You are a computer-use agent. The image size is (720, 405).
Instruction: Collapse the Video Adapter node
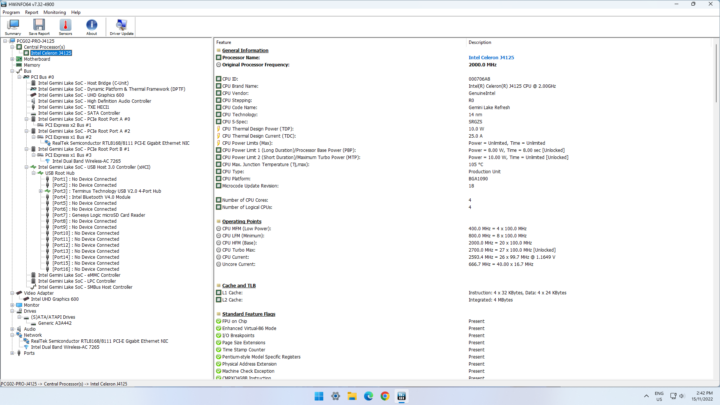click(x=12, y=293)
